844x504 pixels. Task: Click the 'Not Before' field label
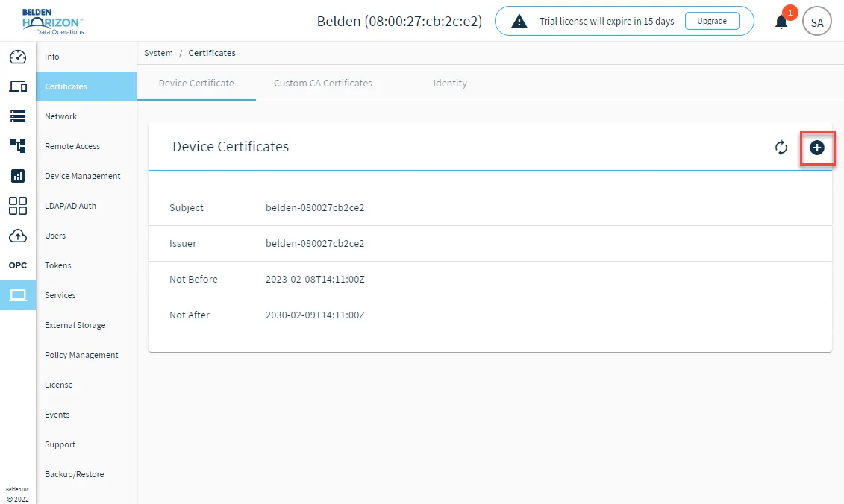(193, 279)
